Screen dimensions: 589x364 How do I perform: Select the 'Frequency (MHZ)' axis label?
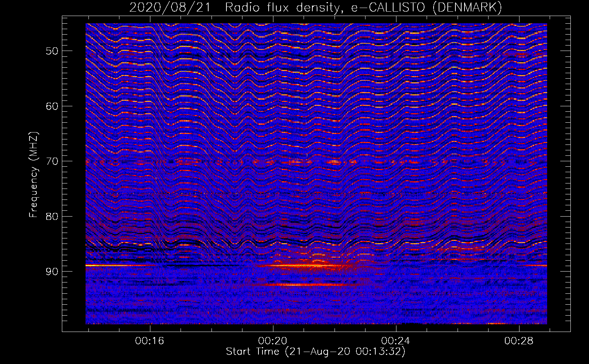pos(33,175)
